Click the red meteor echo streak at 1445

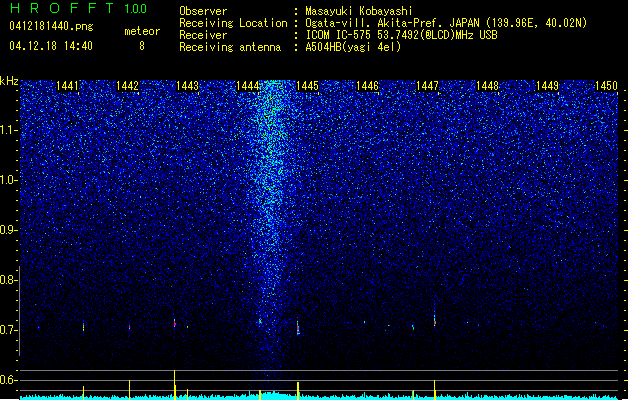click(298, 326)
